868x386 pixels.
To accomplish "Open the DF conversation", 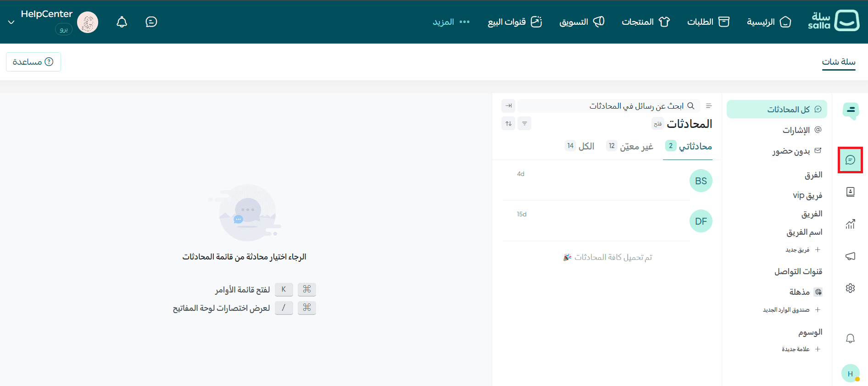I will [x=607, y=221].
